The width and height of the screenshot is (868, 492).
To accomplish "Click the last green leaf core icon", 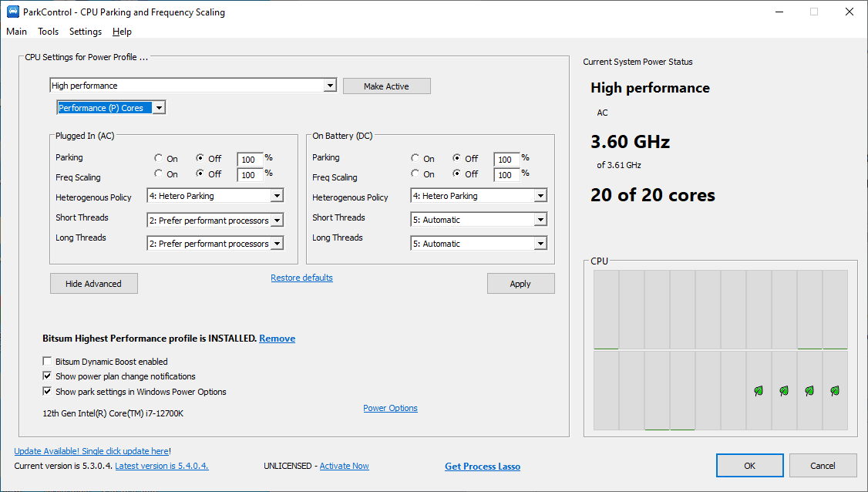I will point(835,391).
